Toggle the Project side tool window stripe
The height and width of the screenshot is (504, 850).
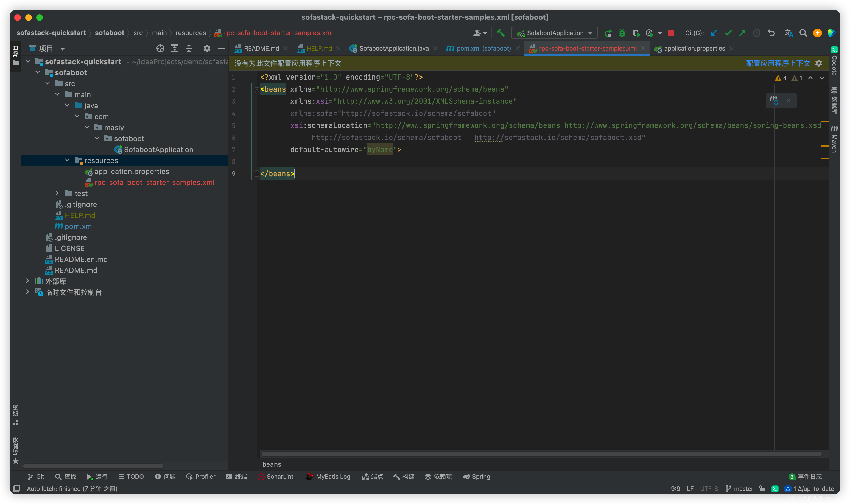tap(16, 56)
